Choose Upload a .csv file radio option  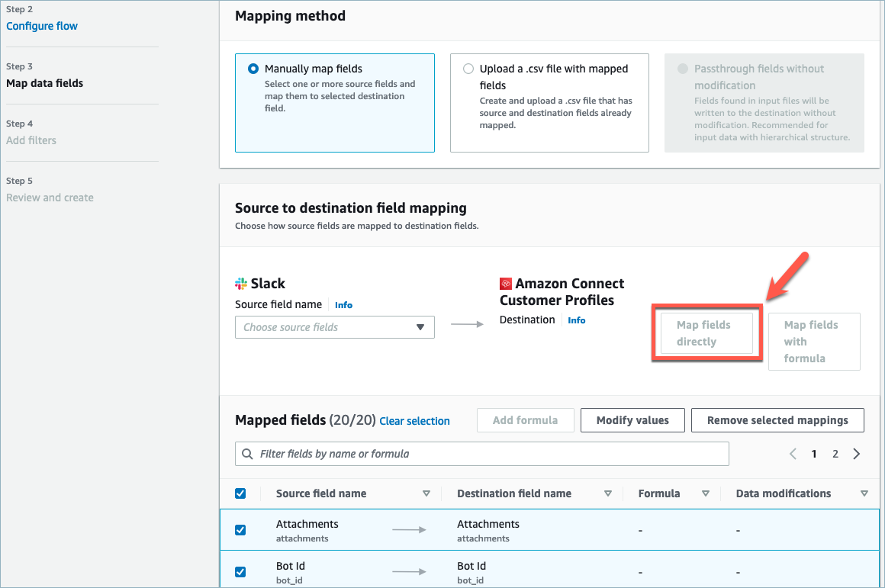pyautogui.click(x=468, y=69)
